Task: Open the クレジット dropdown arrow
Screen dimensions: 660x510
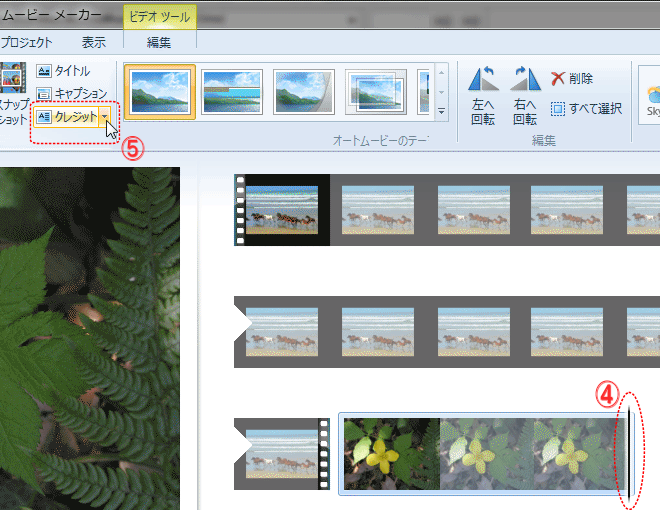Action: [105, 117]
